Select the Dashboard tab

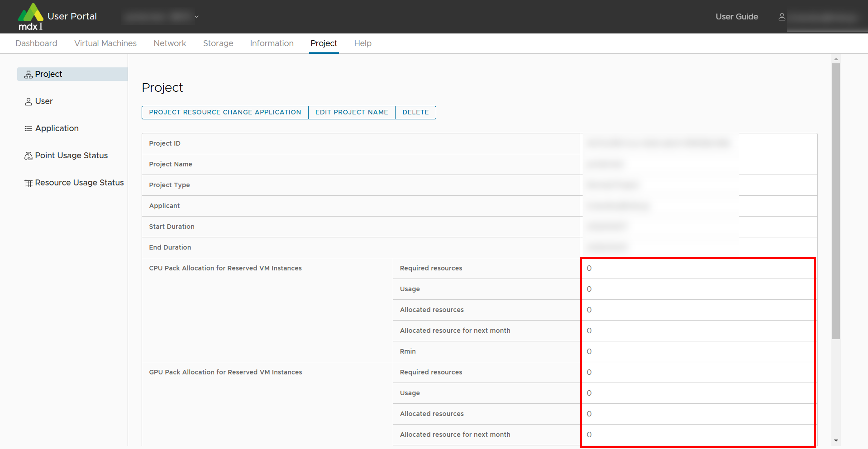pyautogui.click(x=36, y=43)
